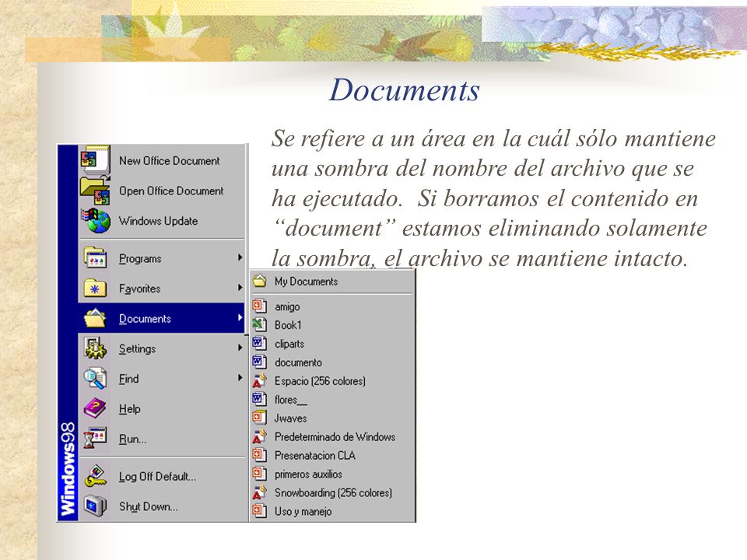
Task: Open the Programs menu item
Action: (162, 258)
